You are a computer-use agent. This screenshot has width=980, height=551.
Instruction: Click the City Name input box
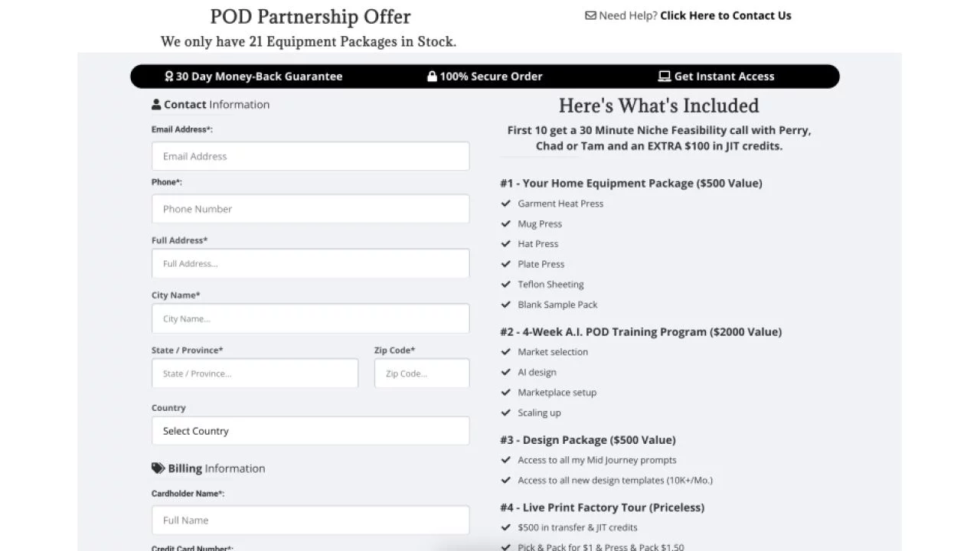pyautogui.click(x=310, y=318)
